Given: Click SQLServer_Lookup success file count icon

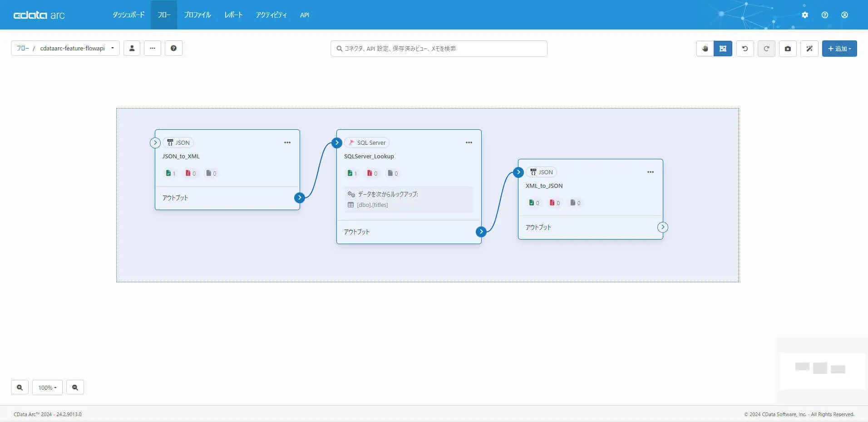Looking at the screenshot, I should (x=350, y=173).
